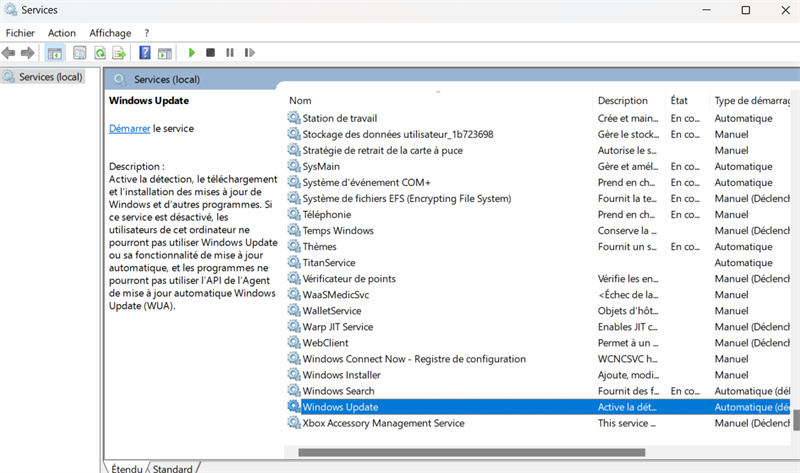This screenshot has height=473, width=800.
Task: Restart the service with the toolbar icon
Action: 249,53
